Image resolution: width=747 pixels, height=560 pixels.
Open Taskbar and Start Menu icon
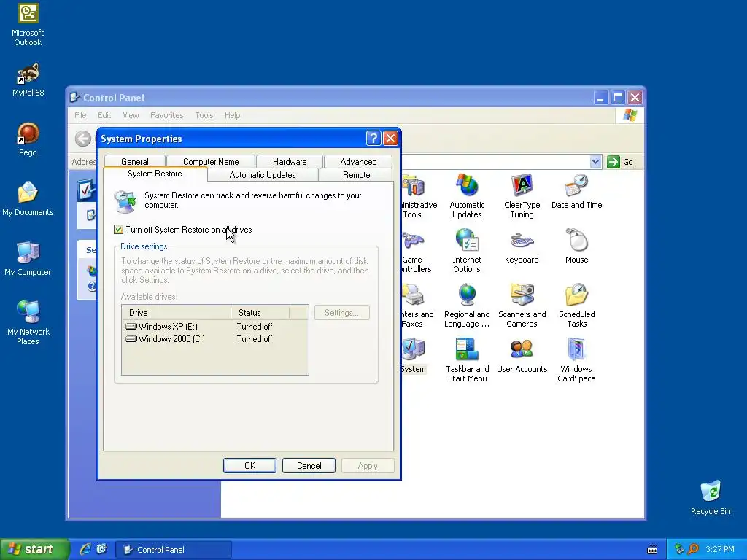click(x=467, y=360)
